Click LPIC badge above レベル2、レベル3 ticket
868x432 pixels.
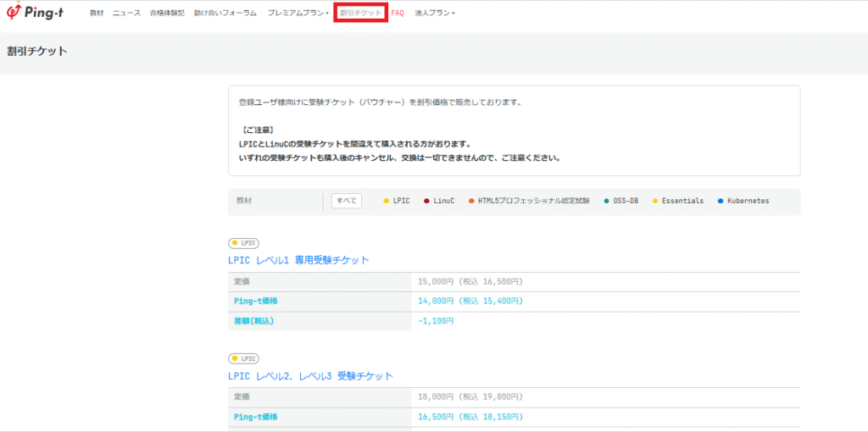[243, 358]
